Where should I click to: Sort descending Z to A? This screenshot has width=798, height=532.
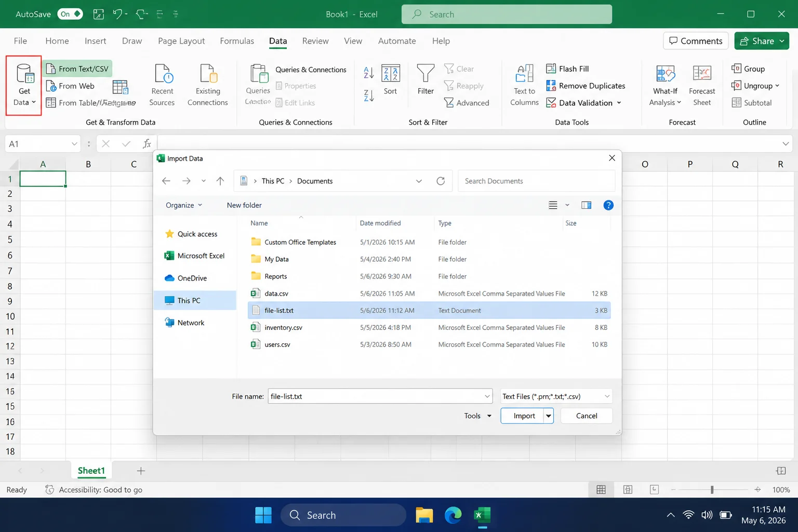point(368,95)
